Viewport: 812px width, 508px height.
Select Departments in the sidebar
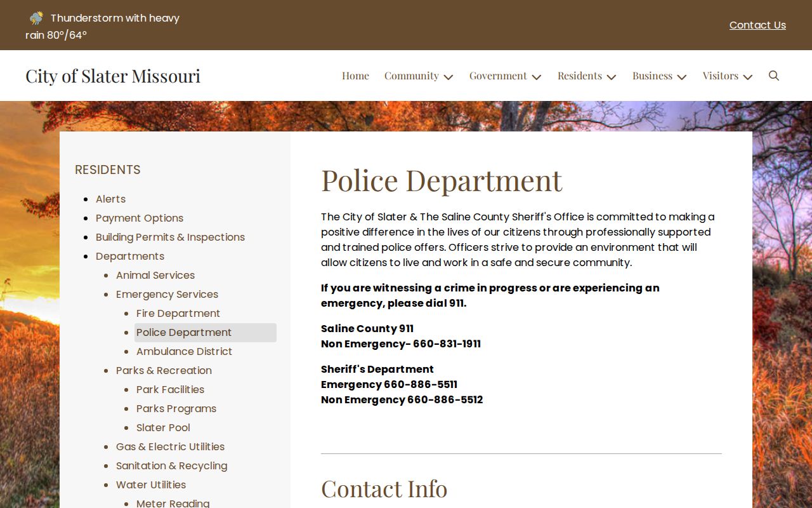130,256
